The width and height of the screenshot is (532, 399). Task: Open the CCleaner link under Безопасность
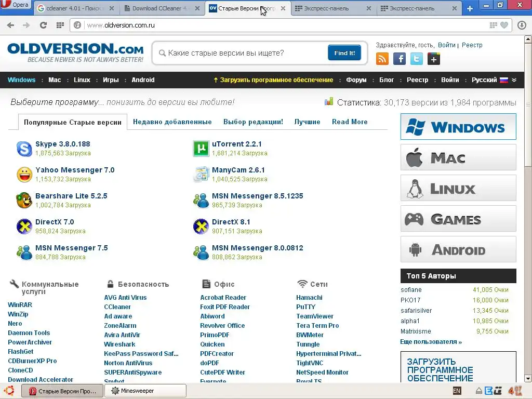(117, 307)
